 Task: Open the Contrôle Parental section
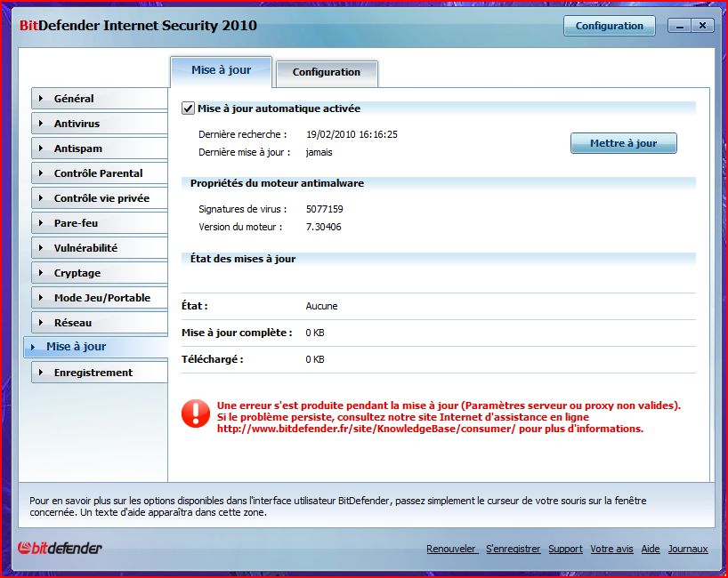(100, 173)
